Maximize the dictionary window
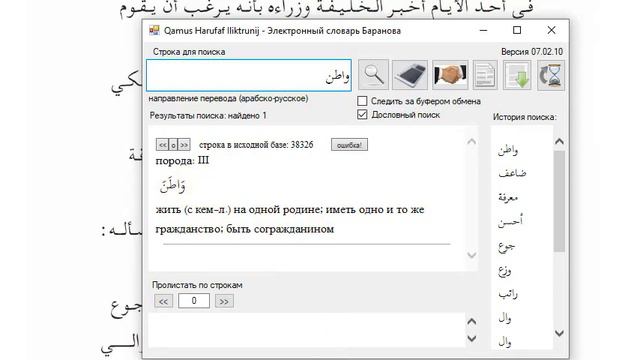Screen dimensions: 640x360 [517, 30]
